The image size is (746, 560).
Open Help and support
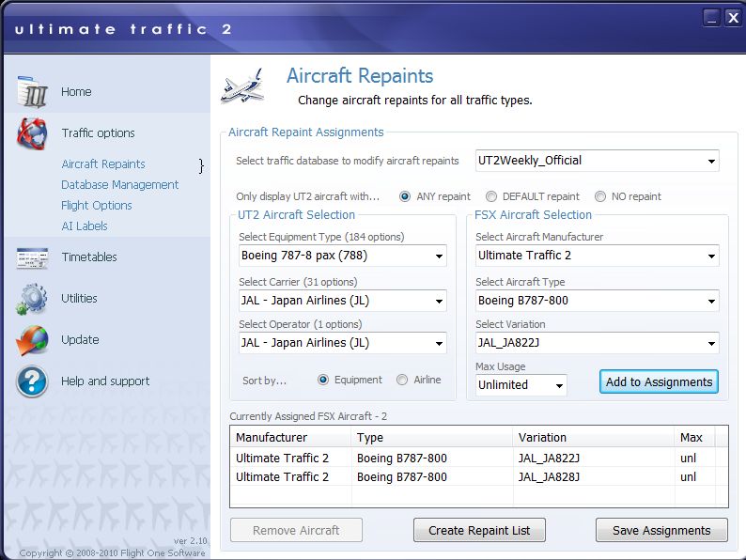point(105,381)
